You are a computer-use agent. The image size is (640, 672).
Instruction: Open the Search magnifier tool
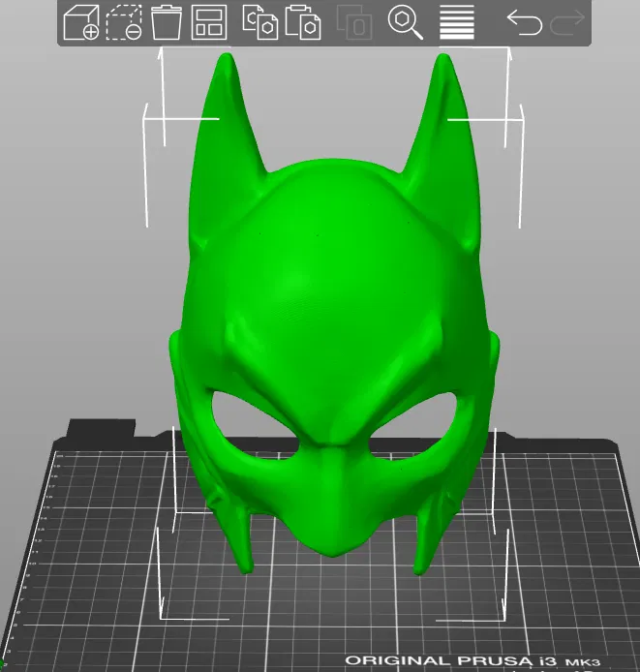pyautogui.click(x=405, y=22)
